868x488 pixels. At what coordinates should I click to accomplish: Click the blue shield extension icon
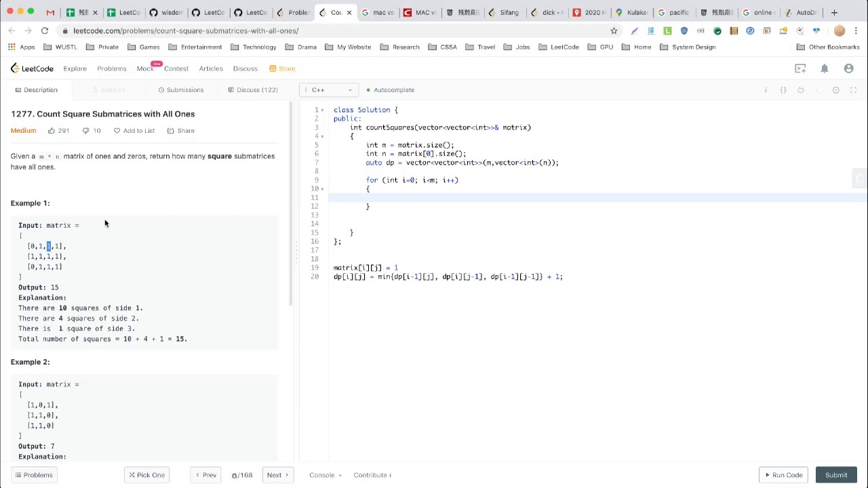pos(684,30)
